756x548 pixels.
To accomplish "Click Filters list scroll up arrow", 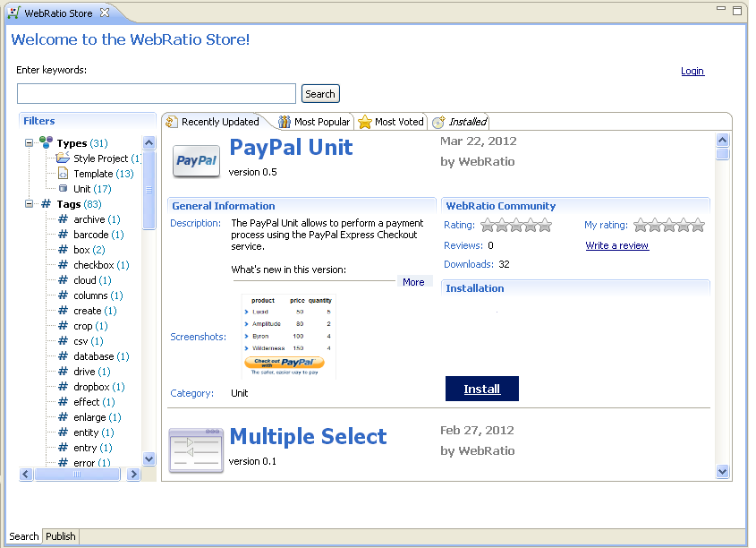I will click(x=149, y=142).
